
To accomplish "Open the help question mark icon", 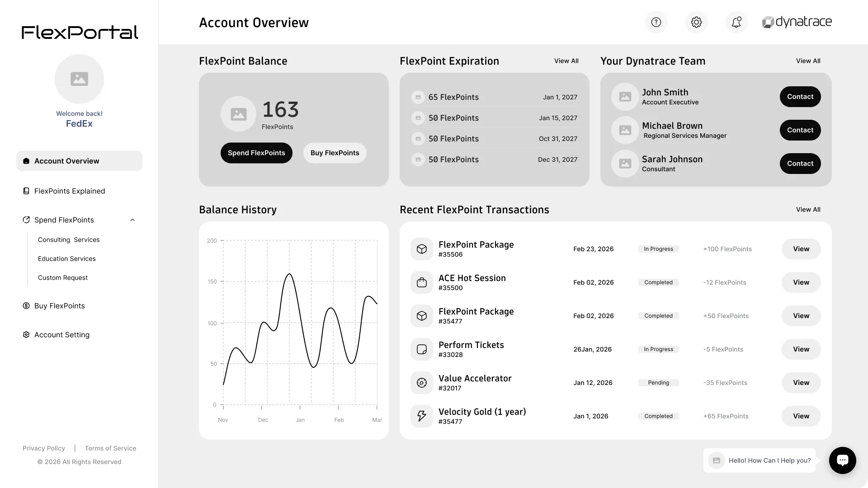I will coord(656,22).
